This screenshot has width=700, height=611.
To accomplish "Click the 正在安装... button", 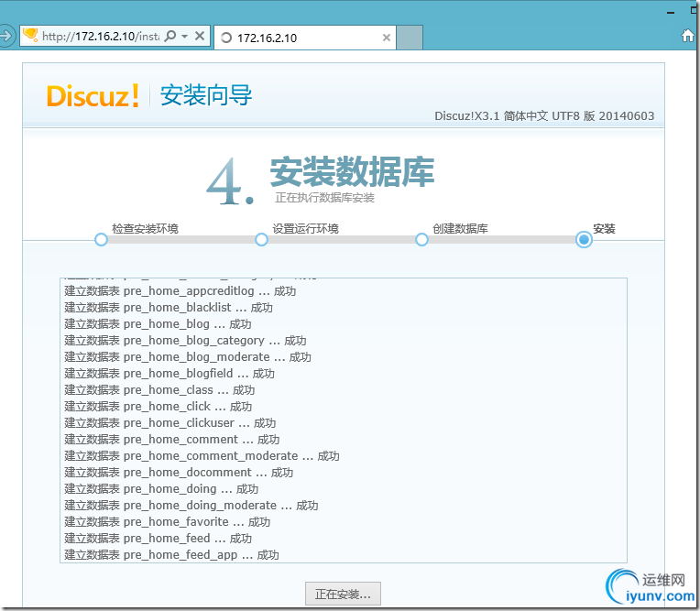I will (343, 594).
